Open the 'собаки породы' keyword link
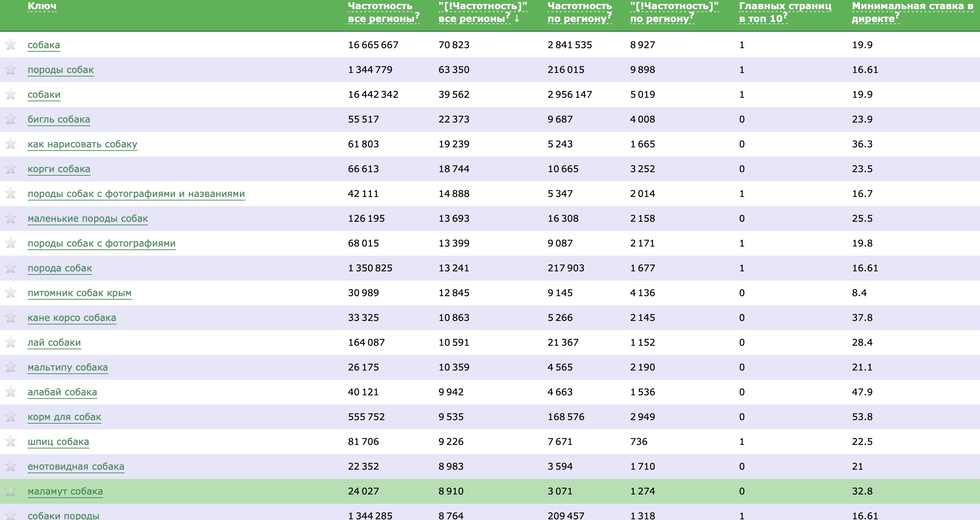 tap(63, 515)
